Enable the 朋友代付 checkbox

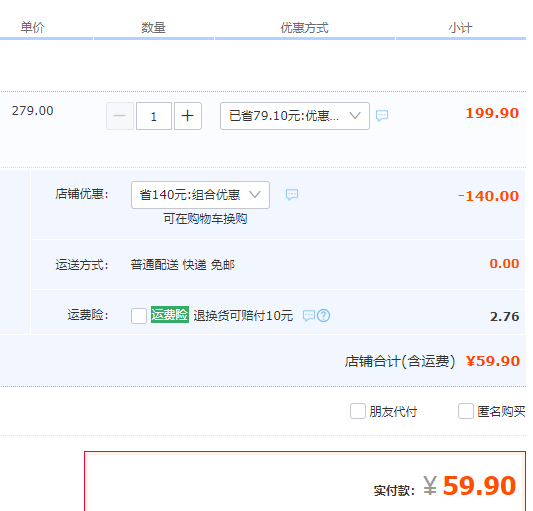coord(358,411)
